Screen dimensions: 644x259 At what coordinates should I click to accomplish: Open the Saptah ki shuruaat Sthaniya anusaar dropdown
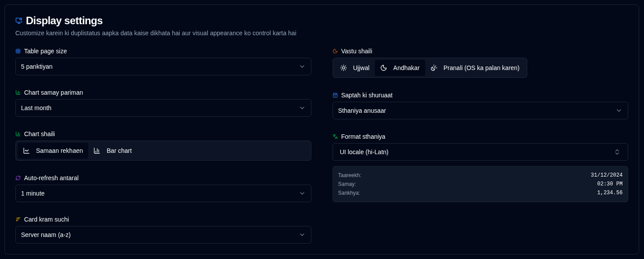point(480,111)
